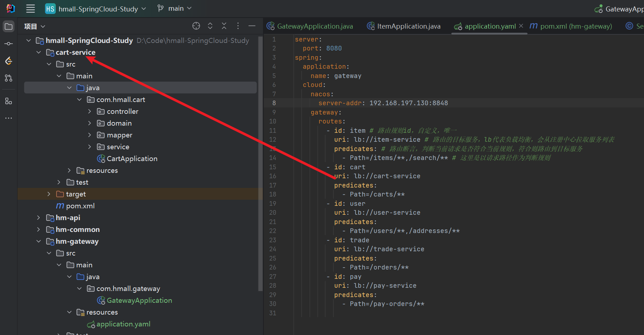Switch to GatewayApplication.java tab
Image resolution: width=644 pixels, height=335 pixels.
click(x=310, y=26)
